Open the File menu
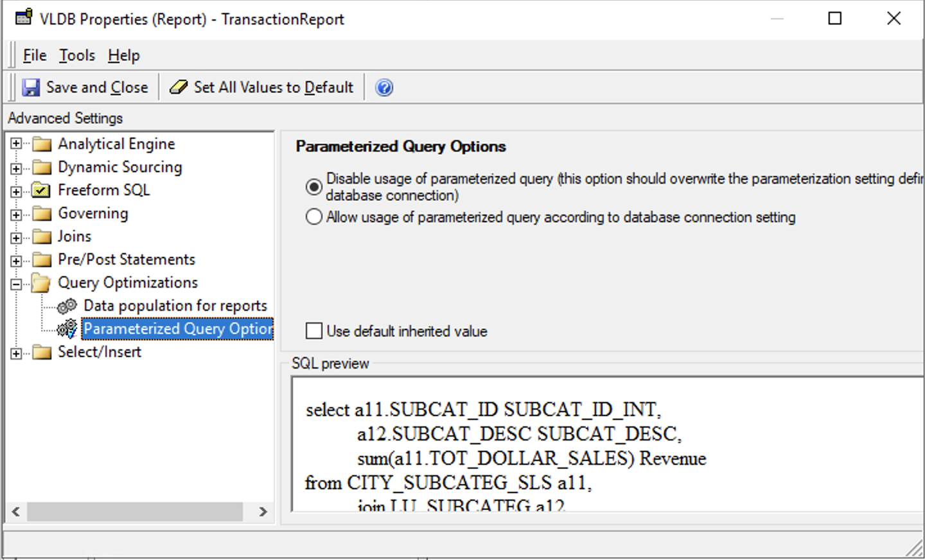925x560 pixels. tap(33, 55)
